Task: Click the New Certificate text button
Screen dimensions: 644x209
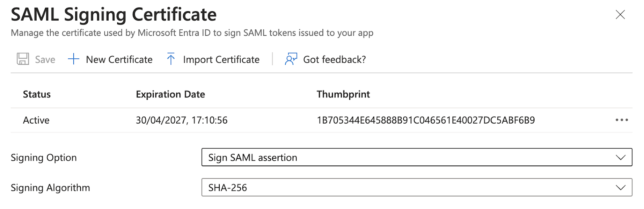Action: click(119, 60)
